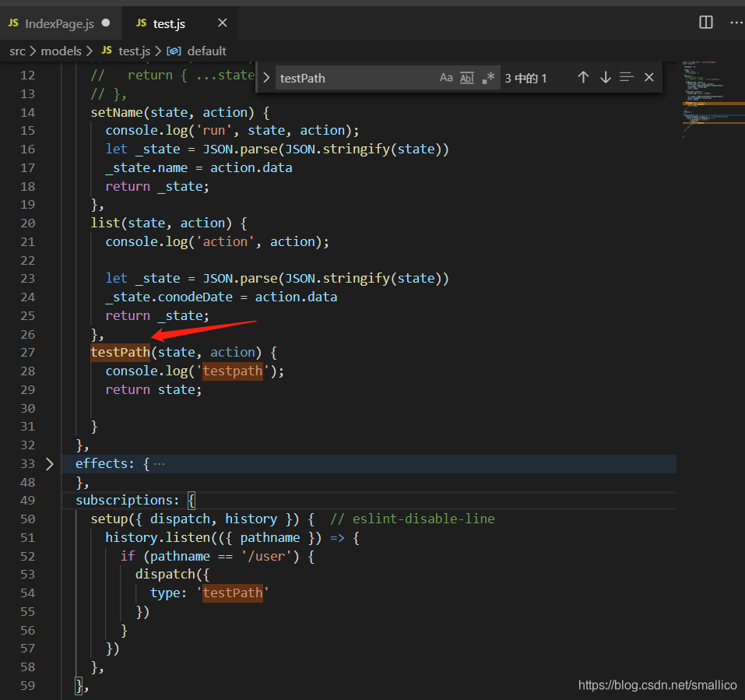The image size is (745, 700).
Task: Toggle Use Regular Expression option
Action: coord(488,77)
